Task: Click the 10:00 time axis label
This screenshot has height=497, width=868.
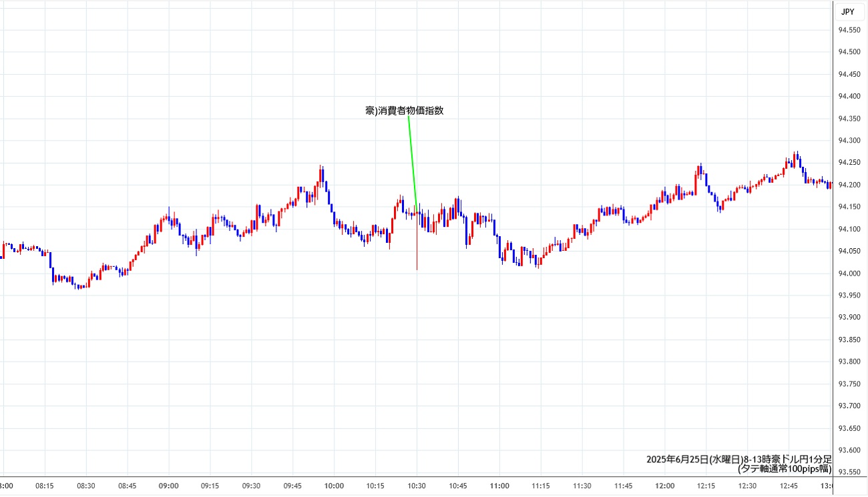Action: (x=335, y=486)
